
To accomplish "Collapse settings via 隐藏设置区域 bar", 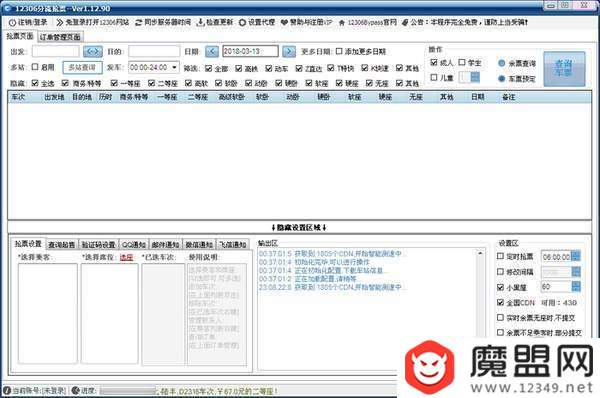I will pos(299,228).
